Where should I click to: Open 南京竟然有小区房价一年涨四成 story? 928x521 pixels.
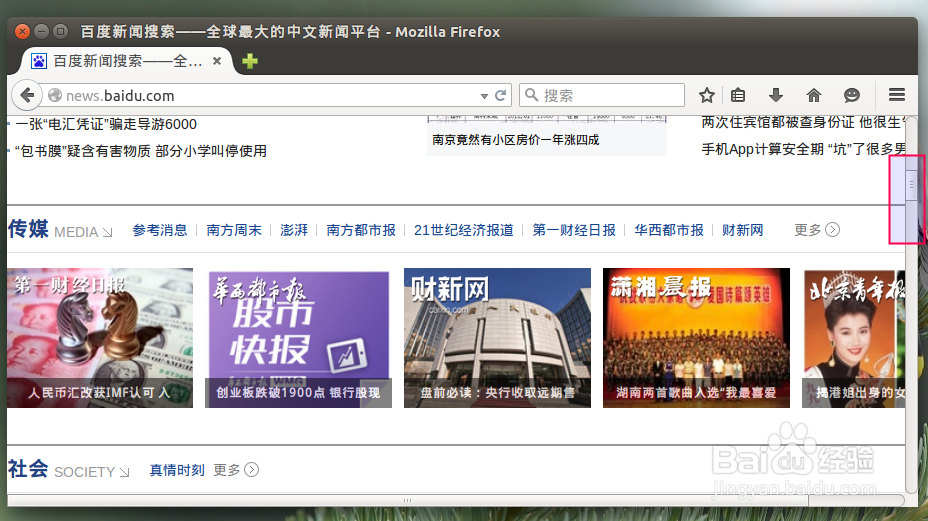coord(515,140)
